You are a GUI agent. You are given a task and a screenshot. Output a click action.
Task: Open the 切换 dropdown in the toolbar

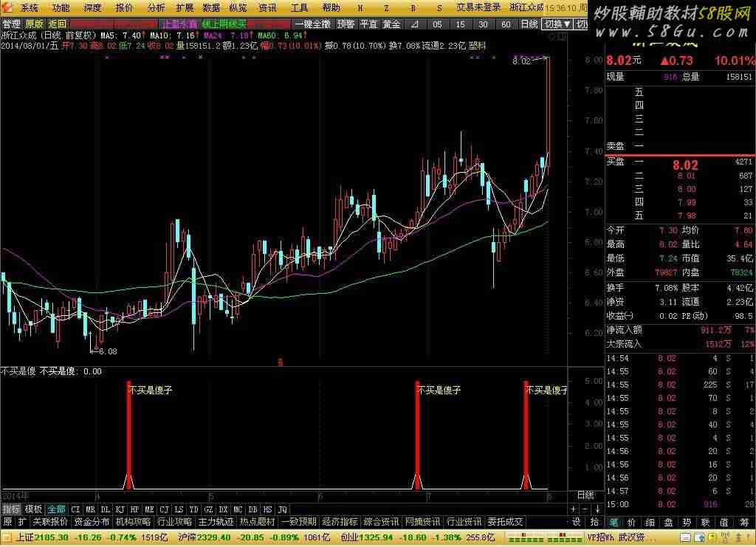557,24
